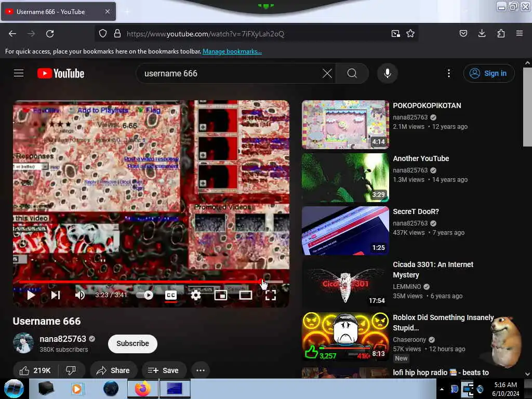Open taskbar clock 5:16 AM

pyautogui.click(x=506, y=389)
